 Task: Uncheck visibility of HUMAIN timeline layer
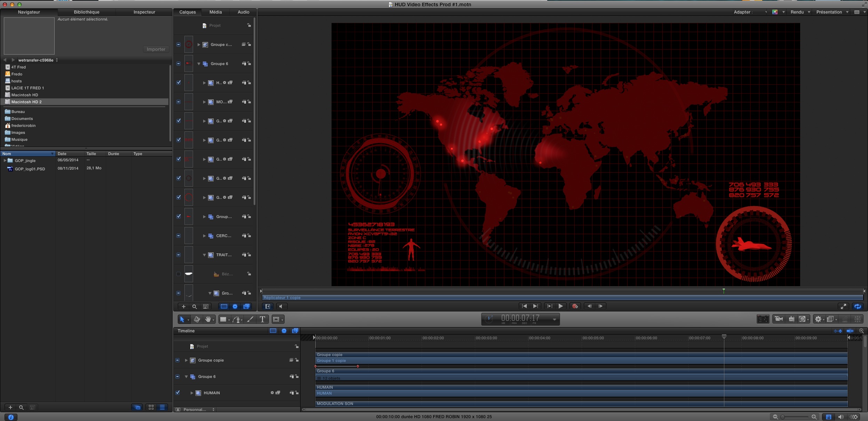point(178,392)
